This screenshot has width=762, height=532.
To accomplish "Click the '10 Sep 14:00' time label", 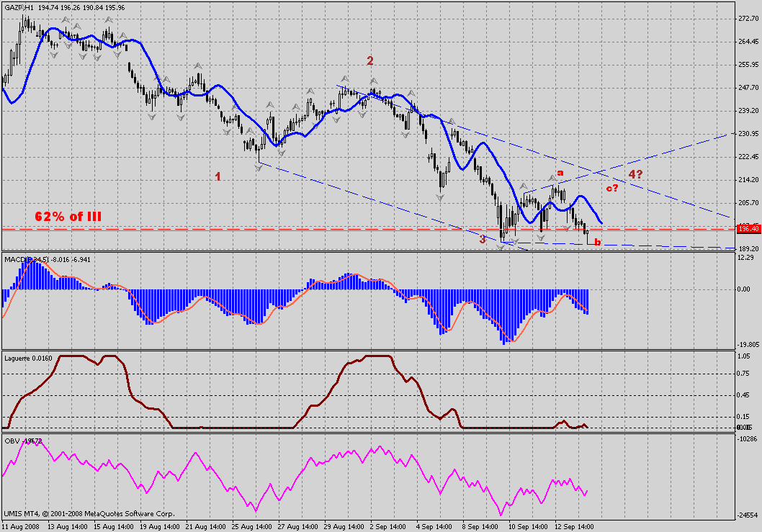I will point(528,527).
